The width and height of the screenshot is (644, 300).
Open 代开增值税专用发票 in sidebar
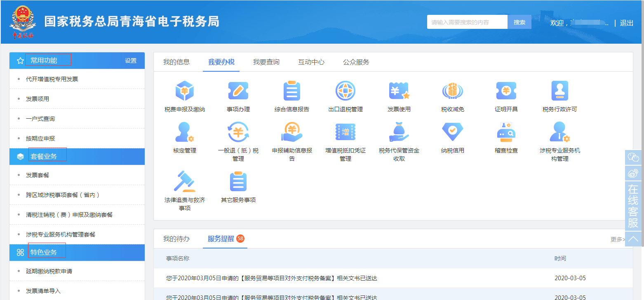pos(52,79)
